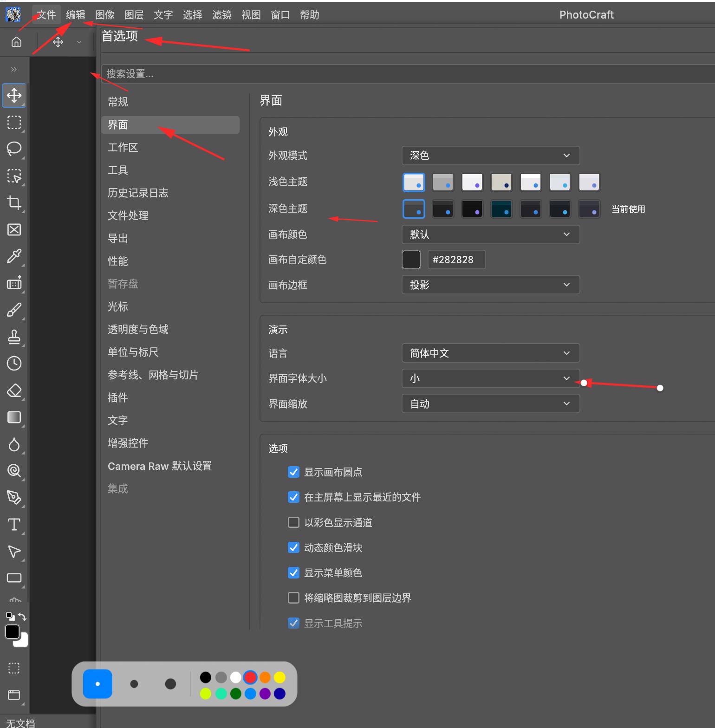The height and width of the screenshot is (728, 715).
Task: Swap foreground and background colors icon
Action: pyautogui.click(x=22, y=617)
